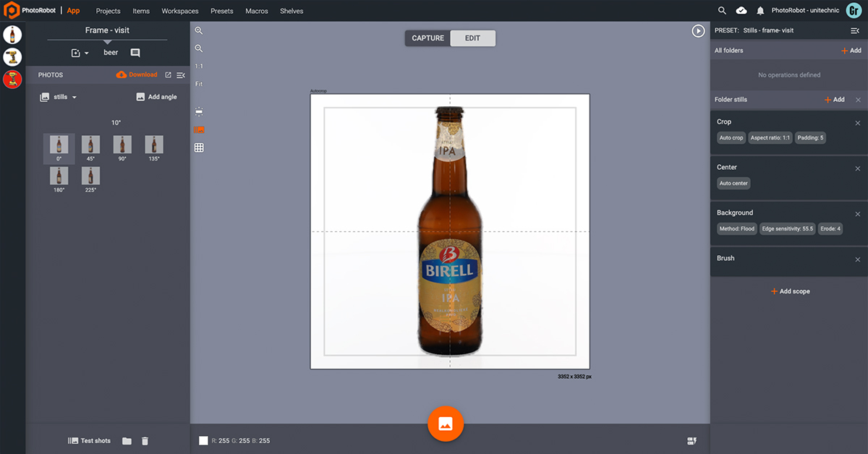Click the Fit view icon

coord(199,83)
